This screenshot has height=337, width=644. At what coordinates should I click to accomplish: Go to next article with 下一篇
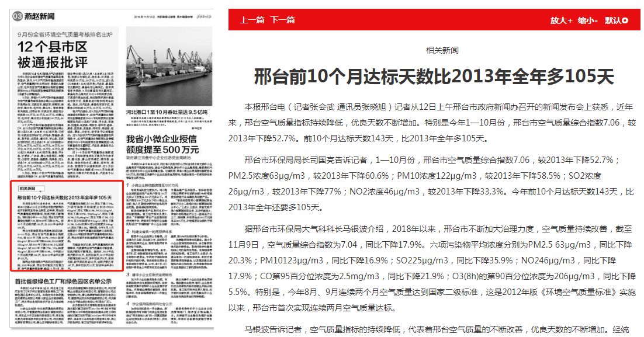(282, 20)
